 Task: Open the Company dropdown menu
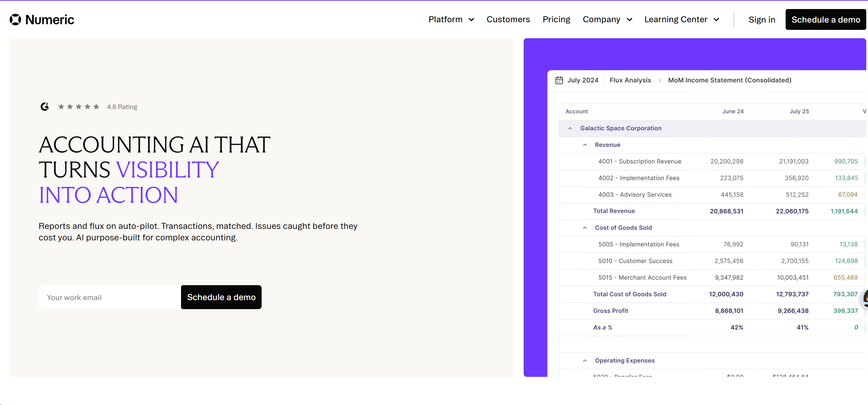click(607, 19)
